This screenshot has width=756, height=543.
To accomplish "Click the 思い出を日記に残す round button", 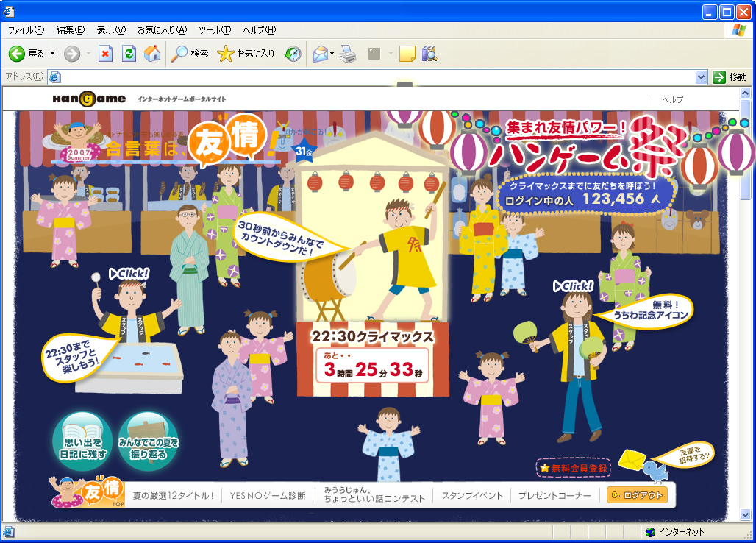I will click(x=82, y=442).
